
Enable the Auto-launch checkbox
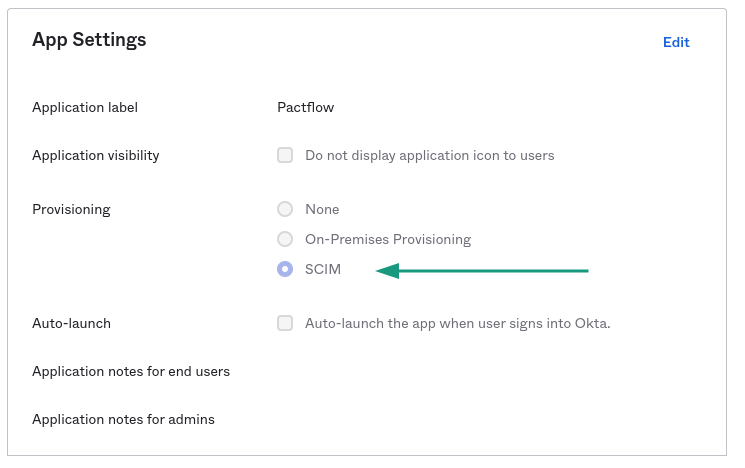(x=285, y=323)
